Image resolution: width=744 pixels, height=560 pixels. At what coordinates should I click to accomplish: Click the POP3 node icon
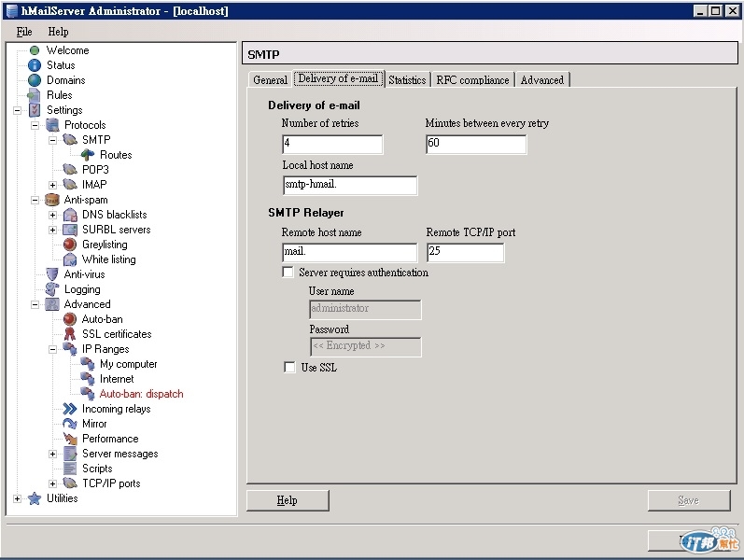70,170
